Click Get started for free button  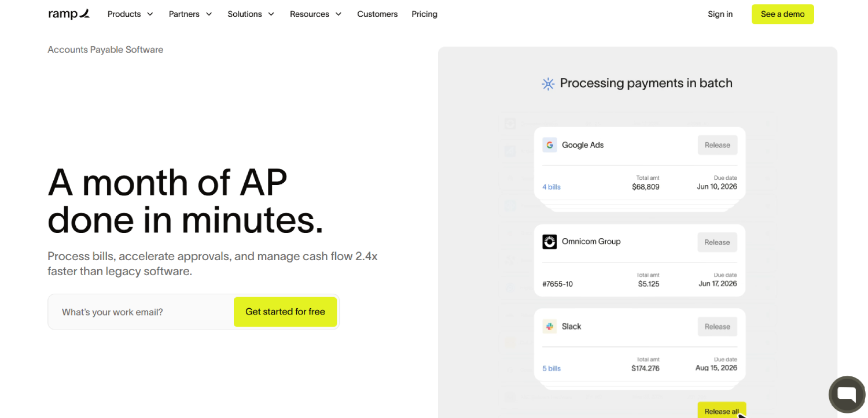(x=285, y=312)
